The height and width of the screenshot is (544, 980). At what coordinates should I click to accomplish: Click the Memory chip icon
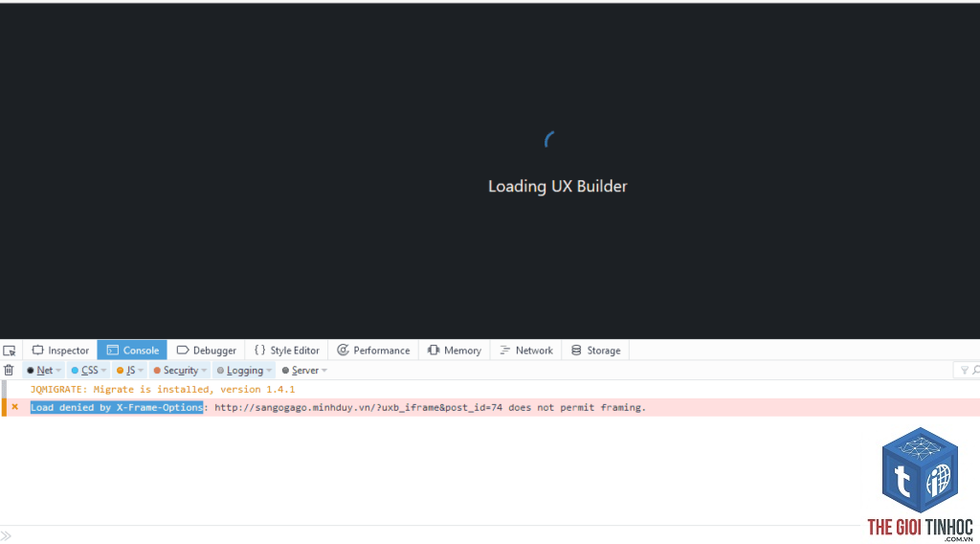pyautogui.click(x=434, y=351)
